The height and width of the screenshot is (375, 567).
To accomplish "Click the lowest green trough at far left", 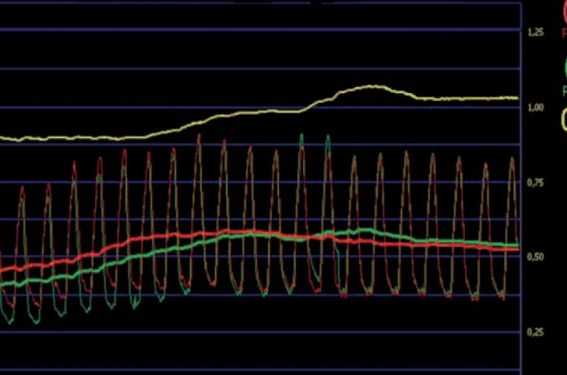I will click(10, 320).
